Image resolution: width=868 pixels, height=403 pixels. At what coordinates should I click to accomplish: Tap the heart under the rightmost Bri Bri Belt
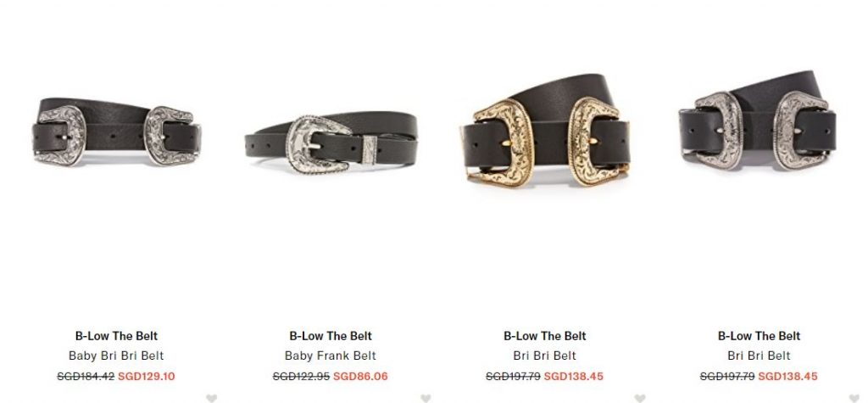point(854,398)
